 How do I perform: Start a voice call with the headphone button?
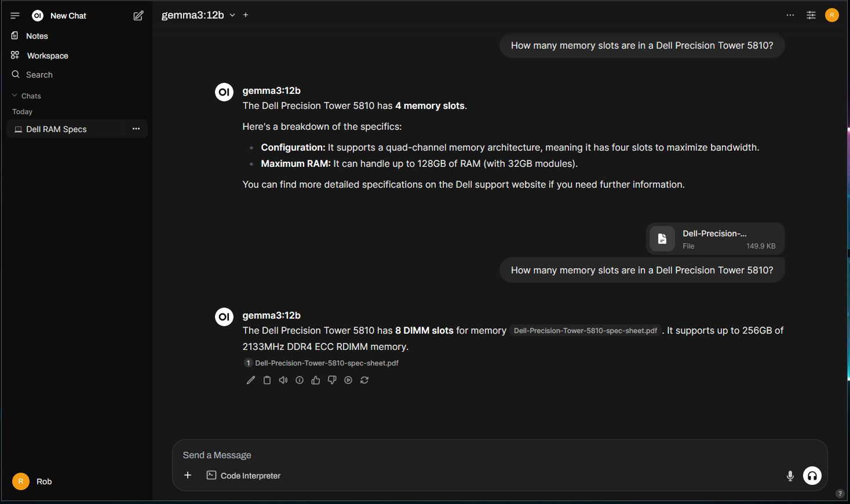coord(812,476)
